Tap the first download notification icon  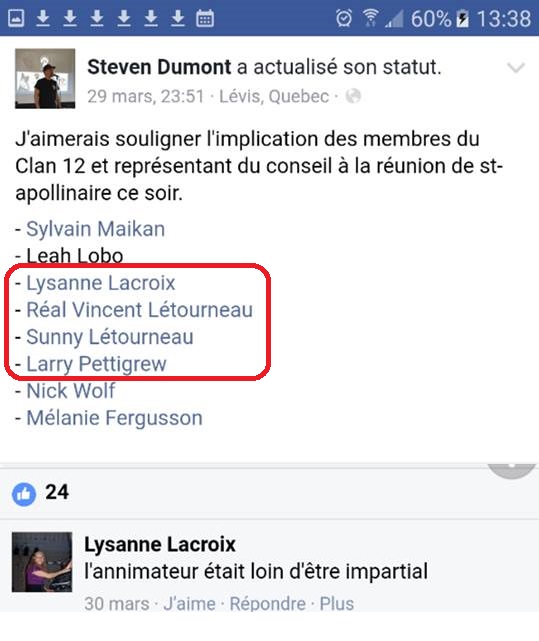pos(43,18)
